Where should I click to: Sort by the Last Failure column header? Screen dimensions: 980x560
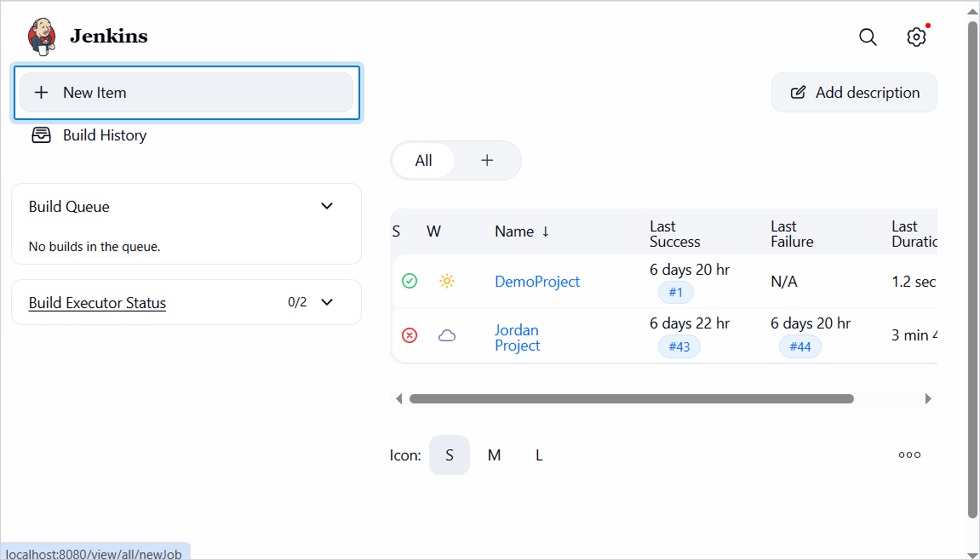click(792, 234)
